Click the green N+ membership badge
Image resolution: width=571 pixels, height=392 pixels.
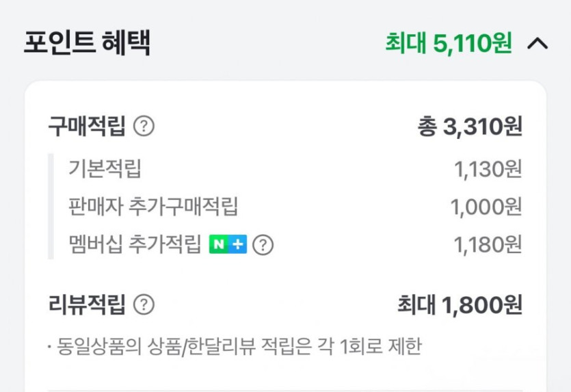[228, 244]
